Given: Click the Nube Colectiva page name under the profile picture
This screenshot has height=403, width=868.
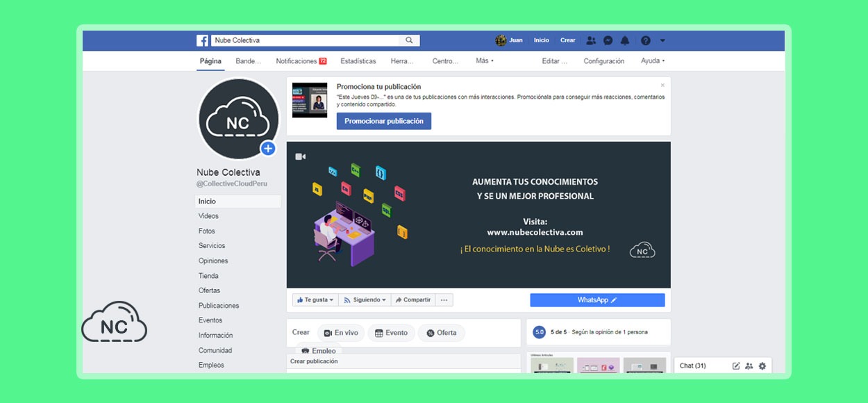Looking at the screenshot, I should point(228,172).
